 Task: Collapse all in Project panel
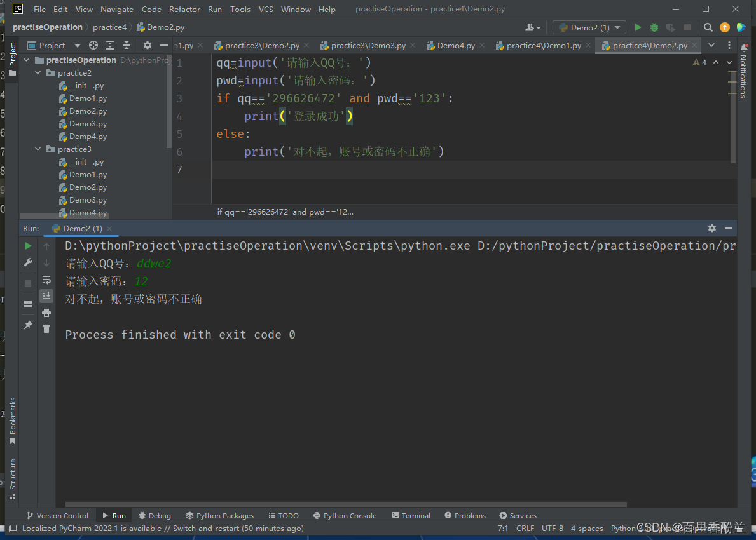[x=127, y=45]
